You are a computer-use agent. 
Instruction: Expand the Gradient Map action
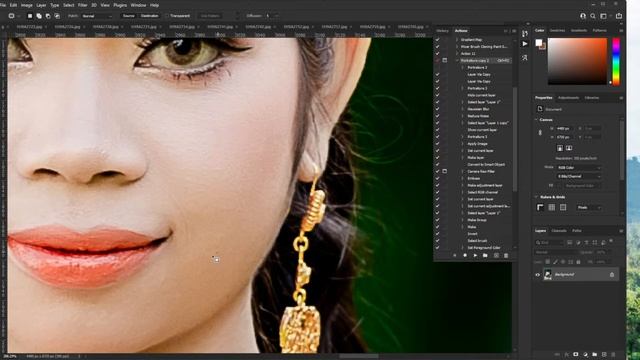tap(457, 40)
